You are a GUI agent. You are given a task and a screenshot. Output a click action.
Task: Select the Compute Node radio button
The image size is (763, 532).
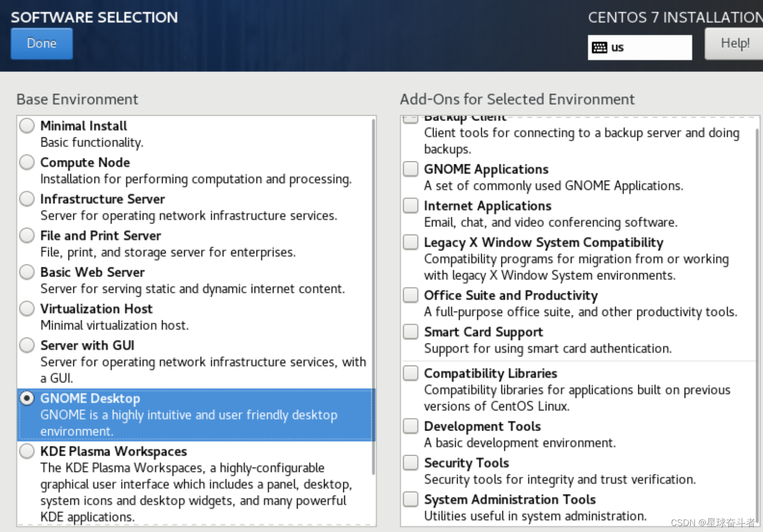tap(27, 162)
